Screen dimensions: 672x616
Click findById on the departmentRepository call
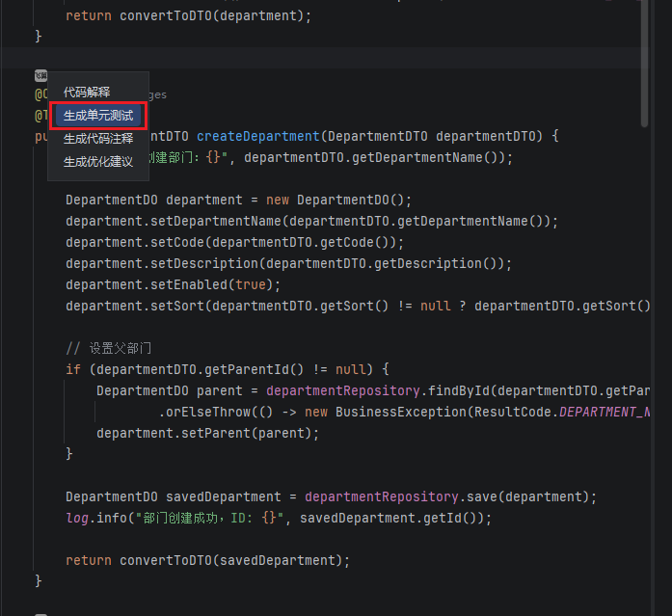pos(464,390)
